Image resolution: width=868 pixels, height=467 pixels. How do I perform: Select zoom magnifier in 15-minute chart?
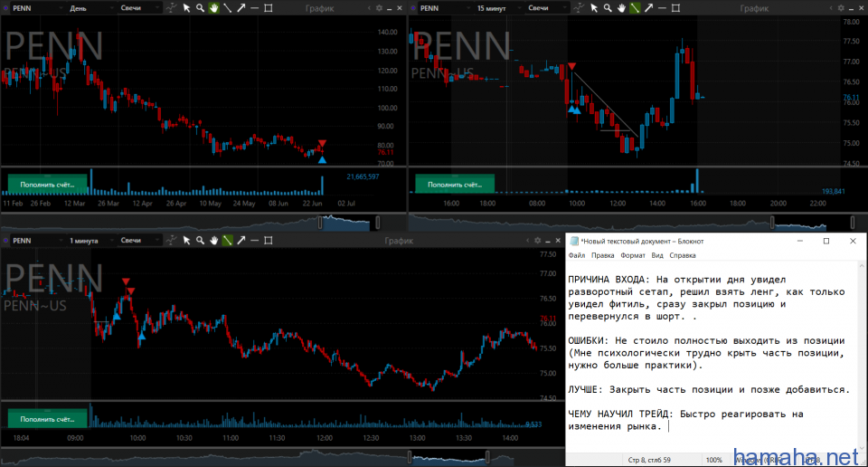[608, 8]
